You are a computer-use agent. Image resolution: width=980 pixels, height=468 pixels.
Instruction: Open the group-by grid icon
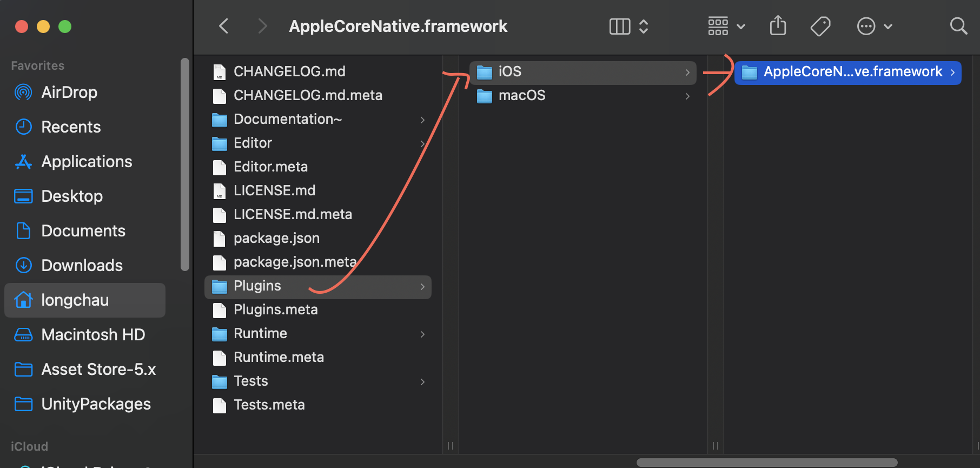tap(718, 26)
